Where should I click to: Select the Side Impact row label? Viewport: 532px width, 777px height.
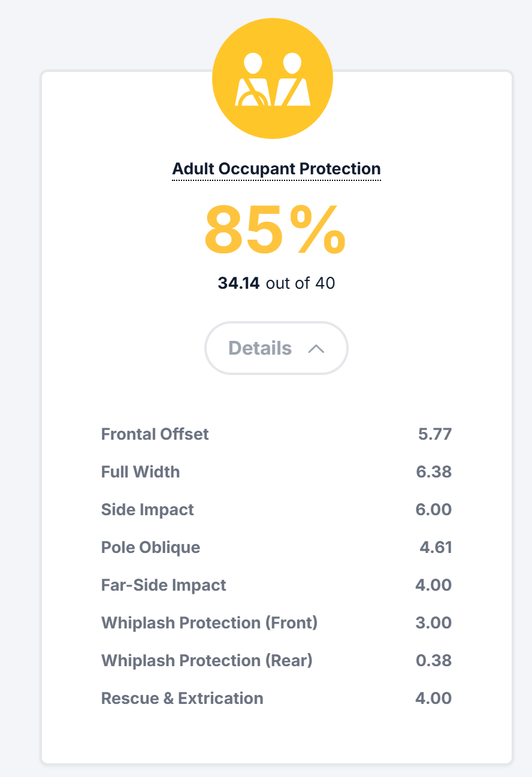(148, 509)
